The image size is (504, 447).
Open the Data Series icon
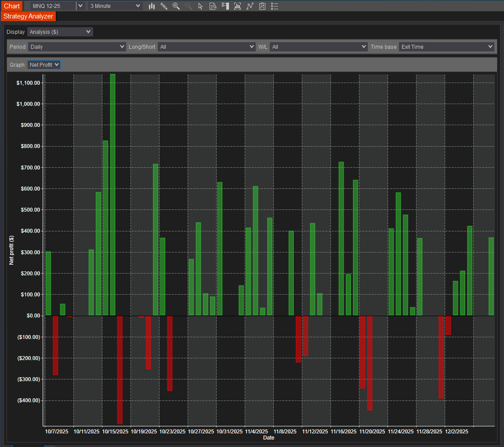point(237,6)
